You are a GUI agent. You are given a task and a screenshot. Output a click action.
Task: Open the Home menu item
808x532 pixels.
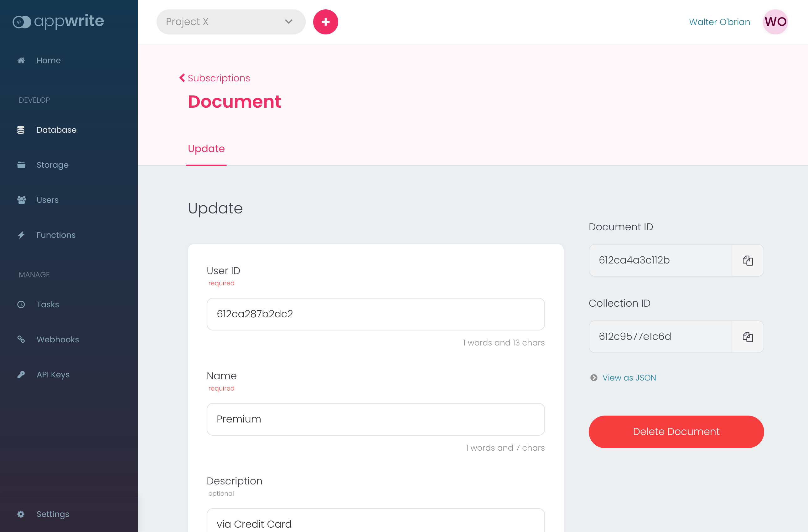point(49,60)
